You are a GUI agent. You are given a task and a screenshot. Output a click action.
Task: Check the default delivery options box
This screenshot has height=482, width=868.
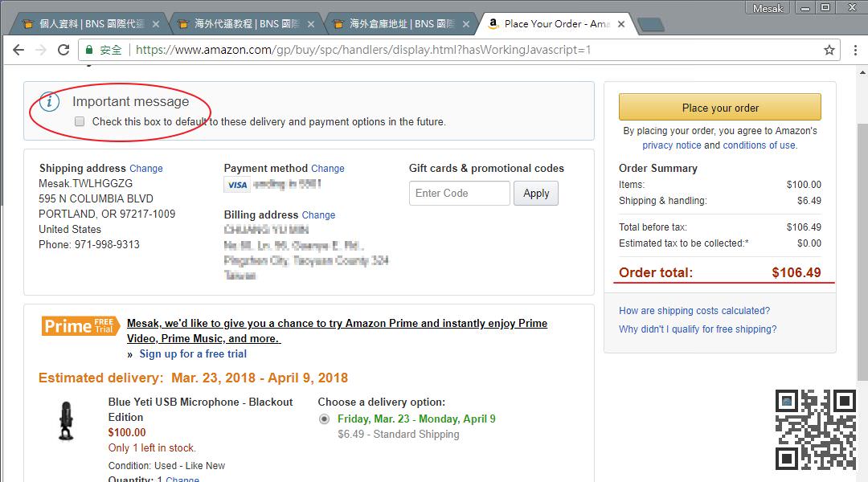click(x=80, y=122)
